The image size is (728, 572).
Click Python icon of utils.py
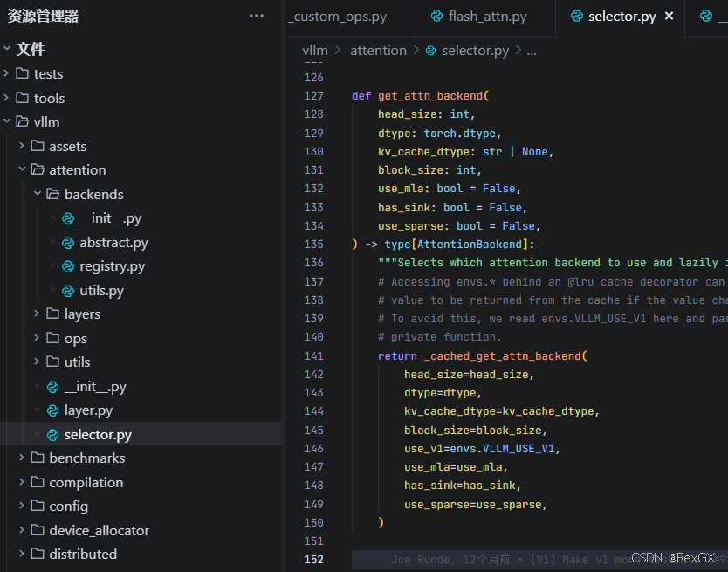[68, 291]
